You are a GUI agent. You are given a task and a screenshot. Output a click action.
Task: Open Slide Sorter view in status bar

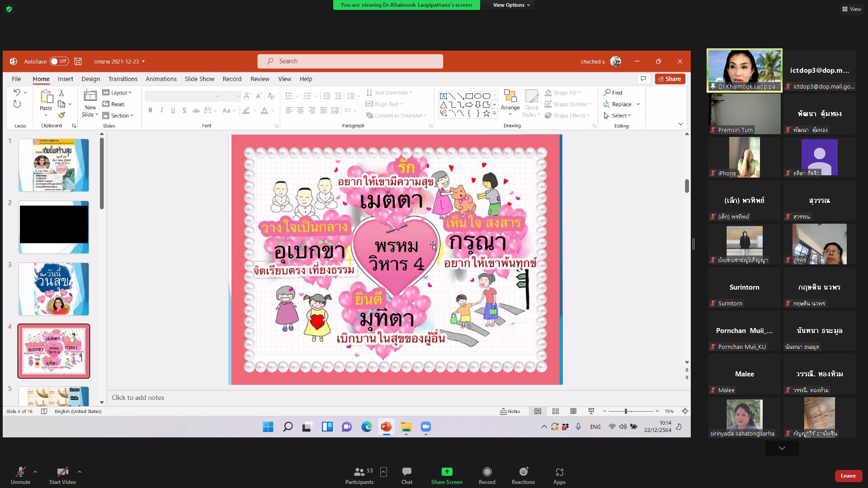tap(556, 411)
